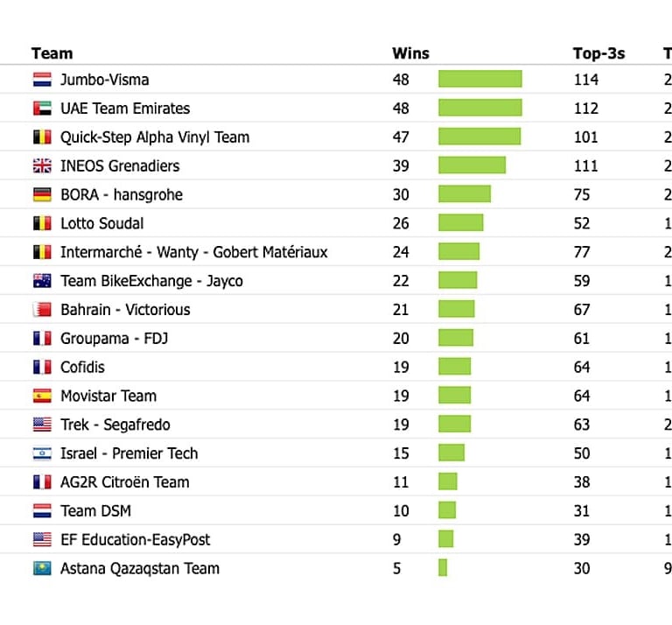Viewport: 672px width, 625px height.
Task: Click the UK flag beside INEOS Grenadiers
Action: (42, 166)
